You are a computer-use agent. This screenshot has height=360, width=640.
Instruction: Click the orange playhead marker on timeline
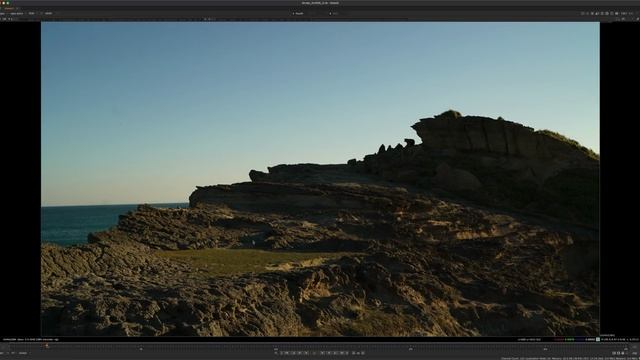[47, 346]
